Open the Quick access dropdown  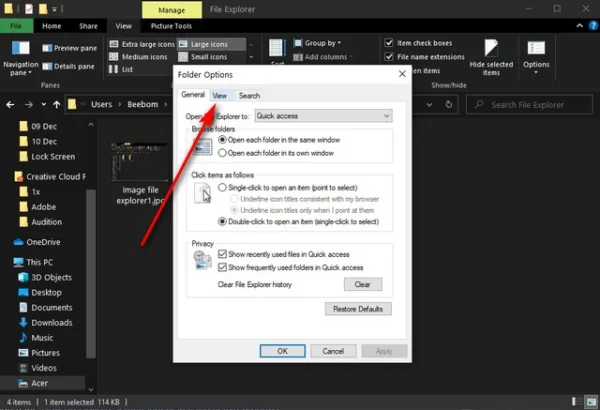point(323,116)
